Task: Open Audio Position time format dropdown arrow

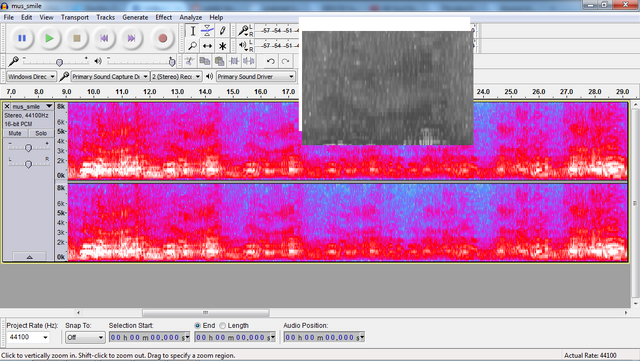Action: pos(362,337)
